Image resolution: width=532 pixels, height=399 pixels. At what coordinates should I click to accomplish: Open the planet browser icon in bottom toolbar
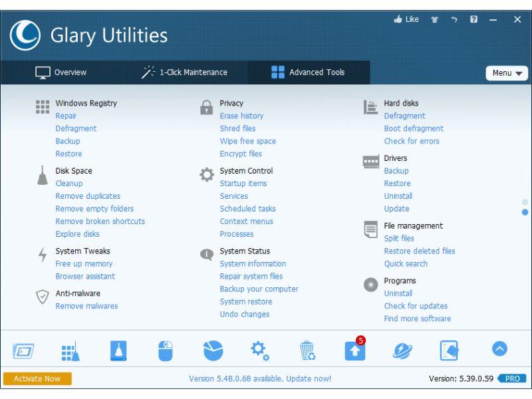(x=402, y=351)
